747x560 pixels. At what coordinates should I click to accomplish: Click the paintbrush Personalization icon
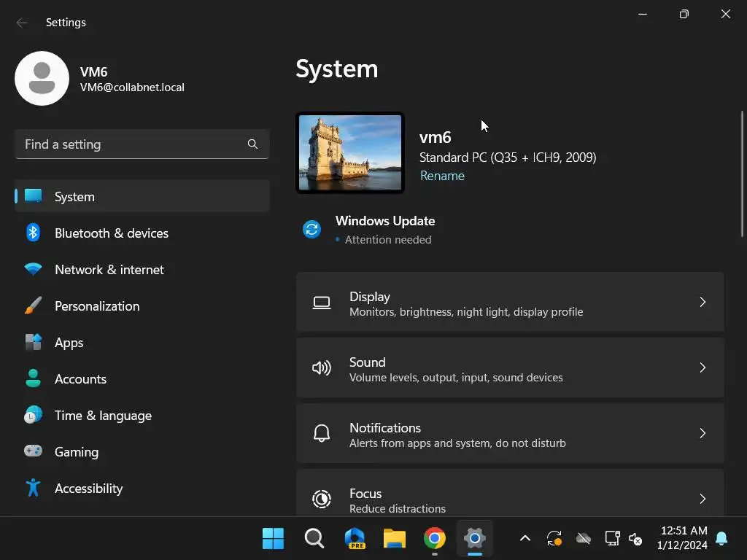[33, 306]
